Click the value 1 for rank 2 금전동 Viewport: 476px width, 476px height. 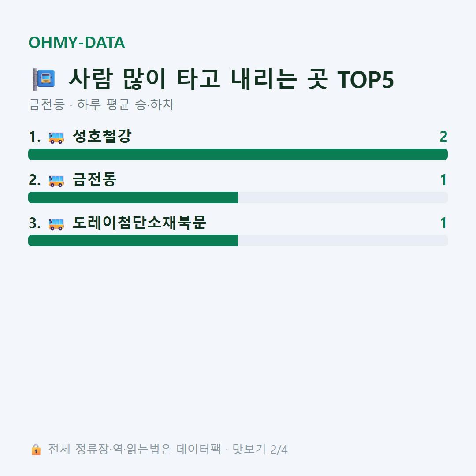[443, 180]
